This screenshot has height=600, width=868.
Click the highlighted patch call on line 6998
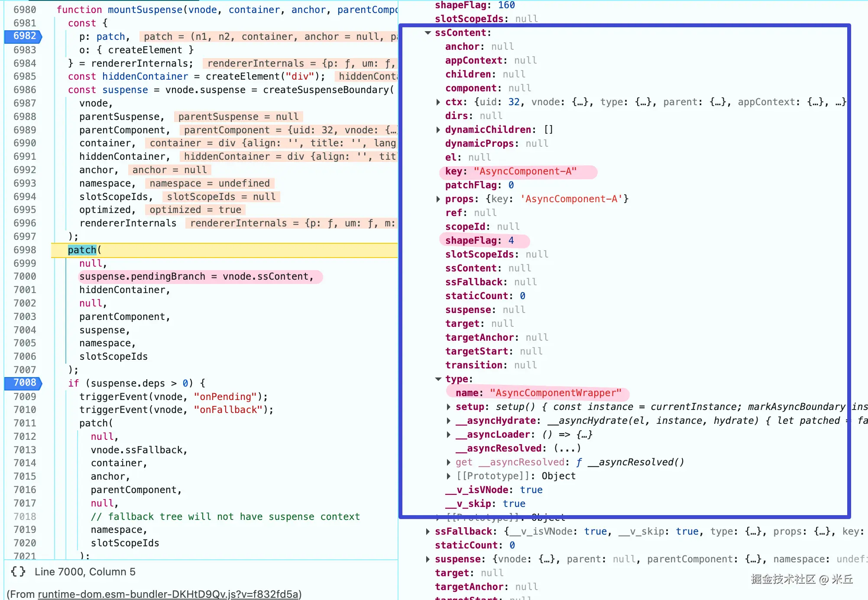pos(82,250)
